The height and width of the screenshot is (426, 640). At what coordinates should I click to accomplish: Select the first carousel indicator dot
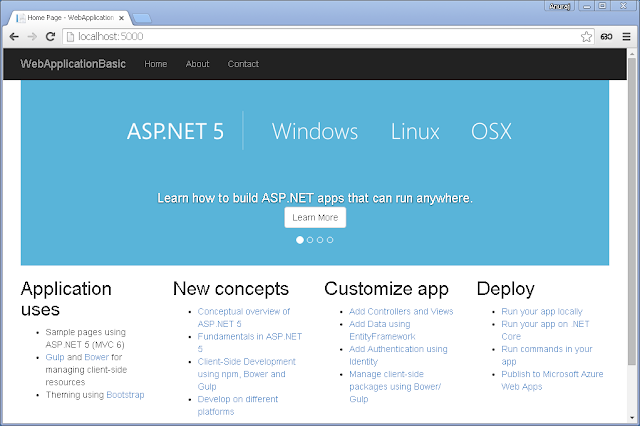click(x=300, y=240)
